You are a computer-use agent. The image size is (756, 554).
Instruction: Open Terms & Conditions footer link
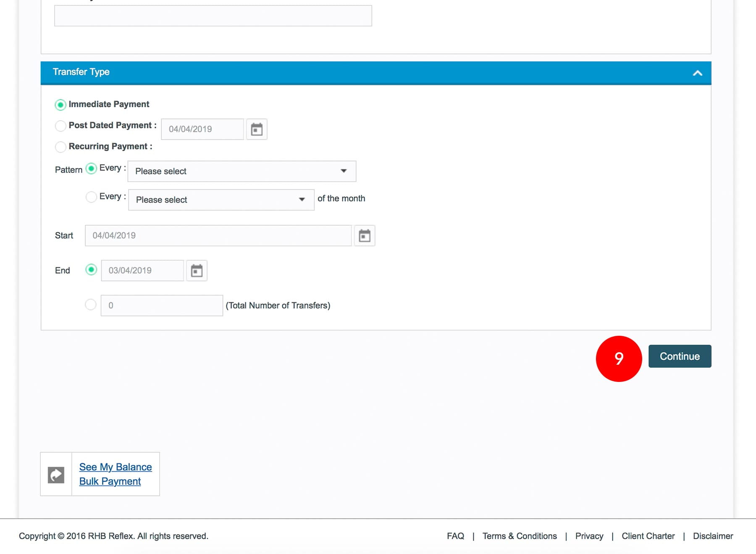(x=520, y=536)
